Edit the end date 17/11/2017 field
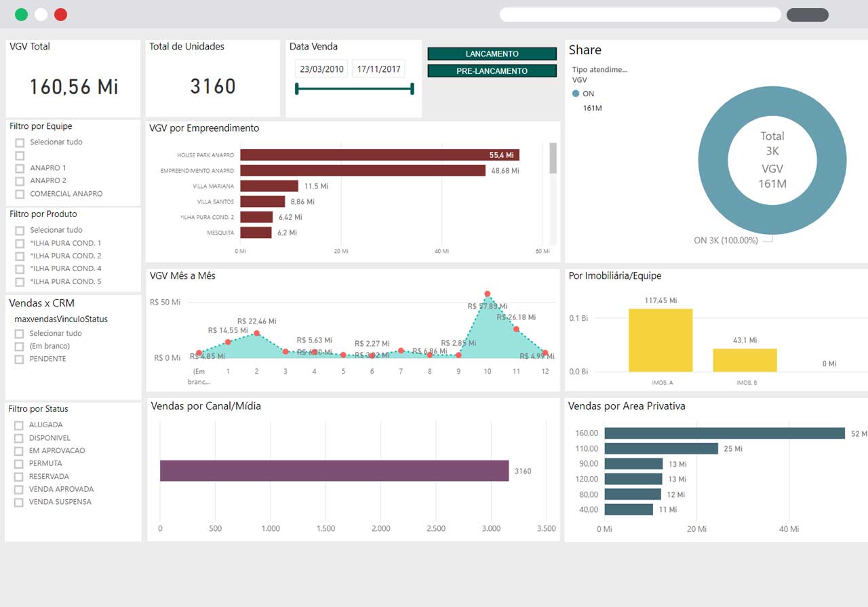The height and width of the screenshot is (607, 868). coord(378,68)
